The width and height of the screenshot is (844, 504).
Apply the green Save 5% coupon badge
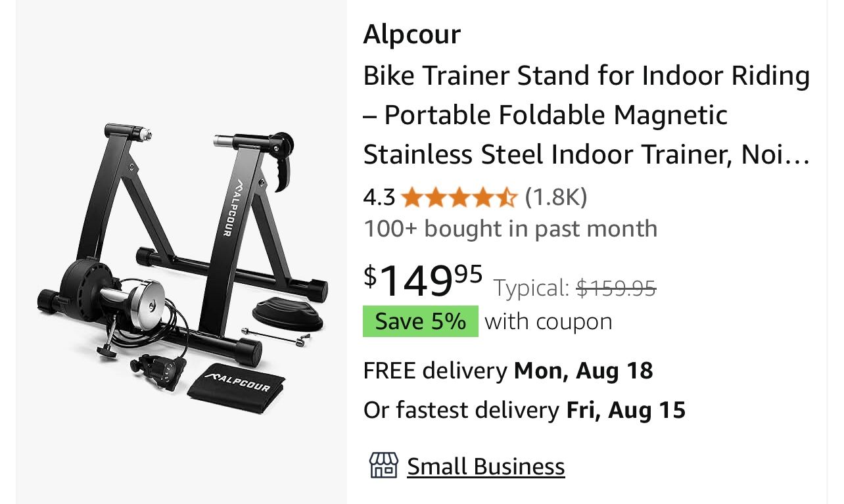click(420, 321)
